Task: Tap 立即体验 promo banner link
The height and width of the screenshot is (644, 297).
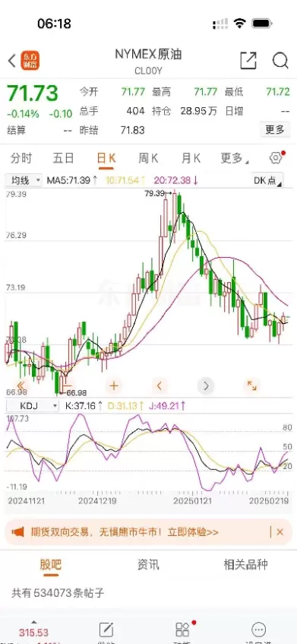Action: [193, 533]
